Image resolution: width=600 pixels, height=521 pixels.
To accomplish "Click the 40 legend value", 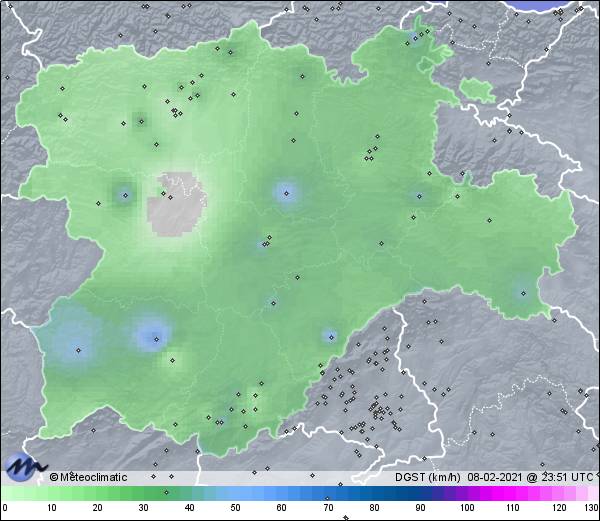I will [x=189, y=508].
